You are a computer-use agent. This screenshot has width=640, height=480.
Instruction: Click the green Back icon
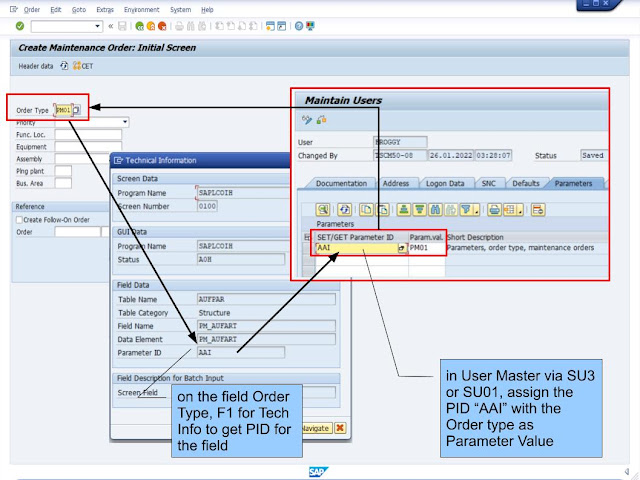point(140,26)
